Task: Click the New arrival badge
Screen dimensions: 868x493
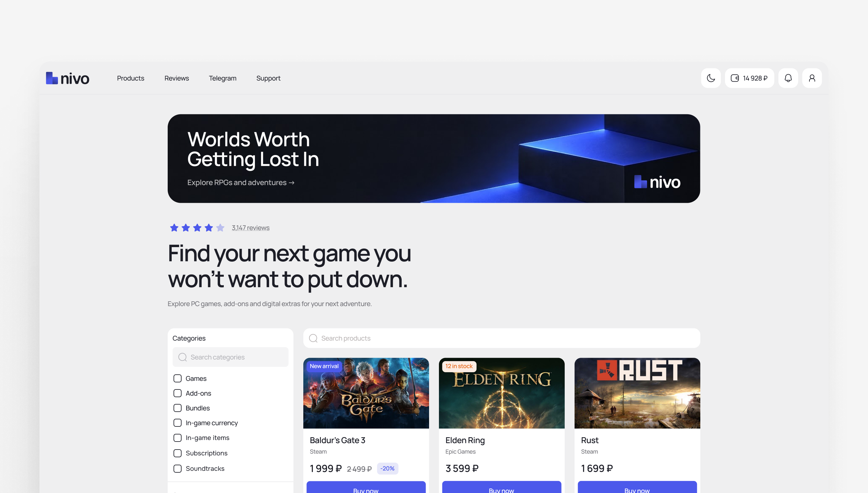Action: [x=324, y=366]
